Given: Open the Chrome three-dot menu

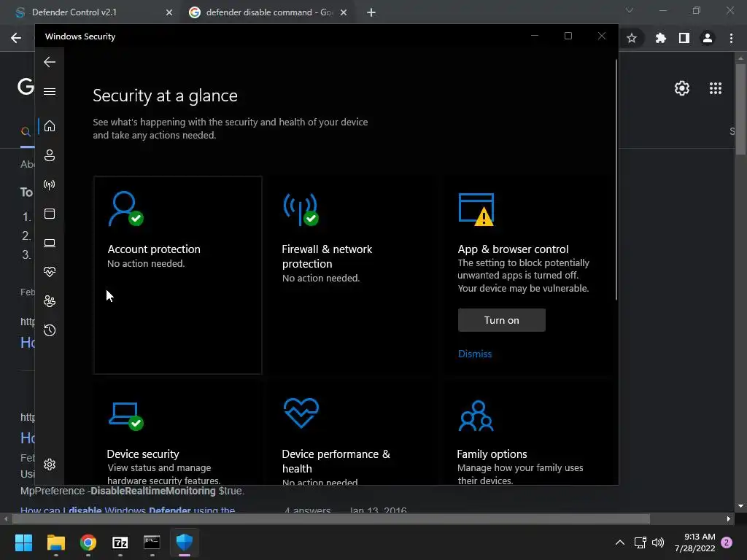Looking at the screenshot, I should tap(731, 38).
